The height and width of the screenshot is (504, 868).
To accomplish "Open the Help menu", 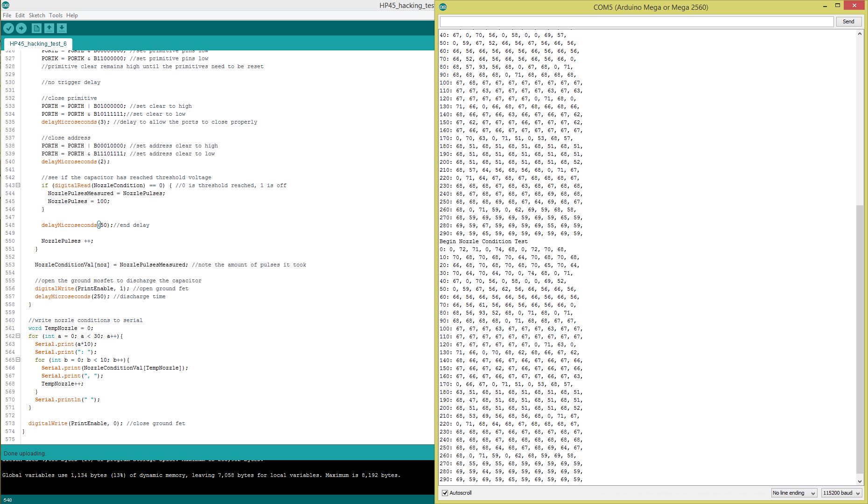I will click(x=72, y=15).
